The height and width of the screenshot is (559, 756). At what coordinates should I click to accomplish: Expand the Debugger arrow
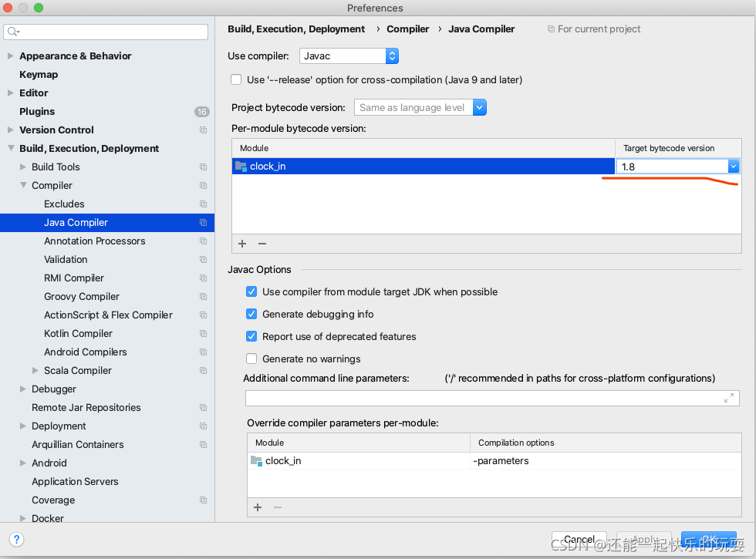pyautogui.click(x=22, y=389)
